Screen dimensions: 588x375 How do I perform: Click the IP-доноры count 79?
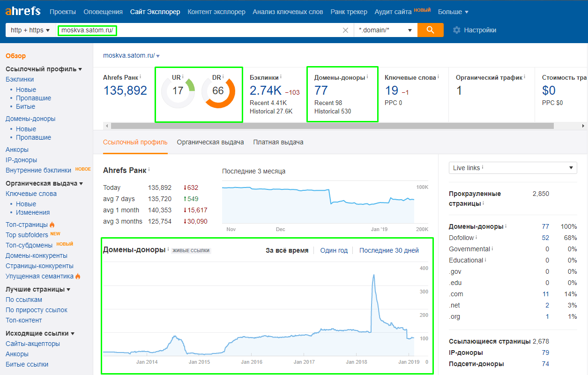545,352
